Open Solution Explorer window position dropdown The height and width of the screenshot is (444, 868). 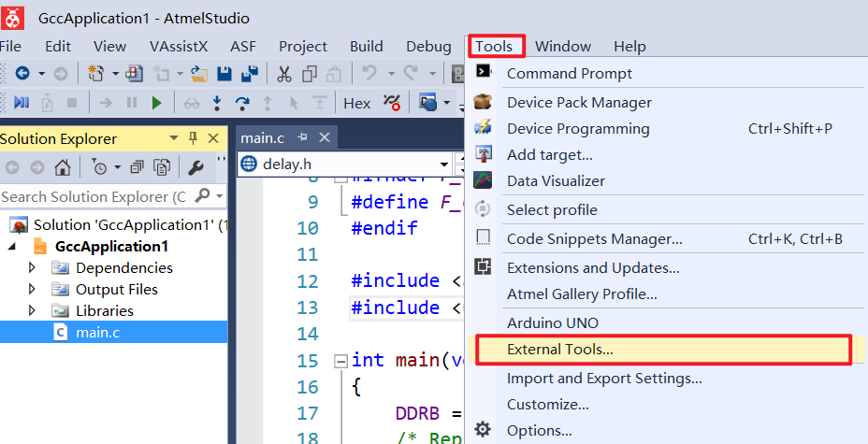click(174, 138)
